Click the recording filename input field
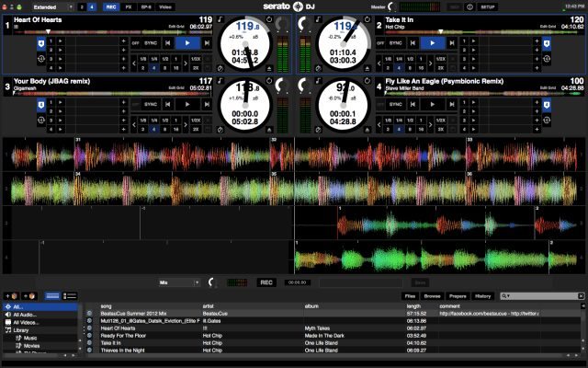Viewport: 588px width, 368px height. pyautogui.click(x=361, y=282)
